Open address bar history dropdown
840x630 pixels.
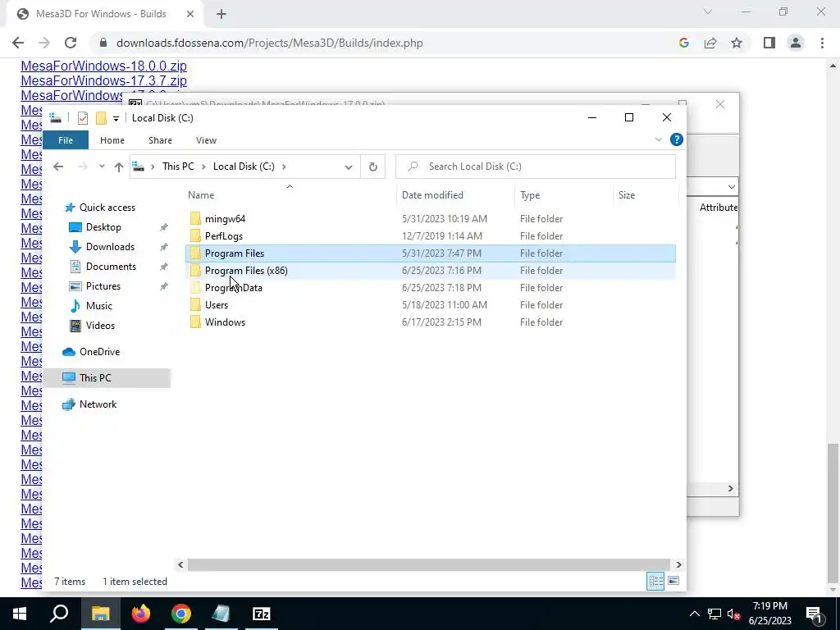[x=348, y=167]
